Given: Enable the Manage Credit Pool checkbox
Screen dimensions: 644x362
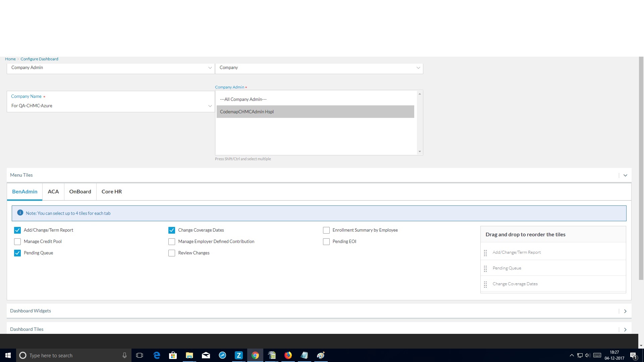Looking at the screenshot, I should point(17,242).
